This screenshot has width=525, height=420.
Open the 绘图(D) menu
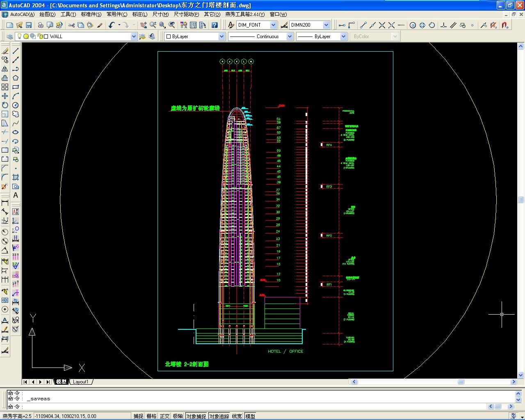pyautogui.click(x=48, y=14)
